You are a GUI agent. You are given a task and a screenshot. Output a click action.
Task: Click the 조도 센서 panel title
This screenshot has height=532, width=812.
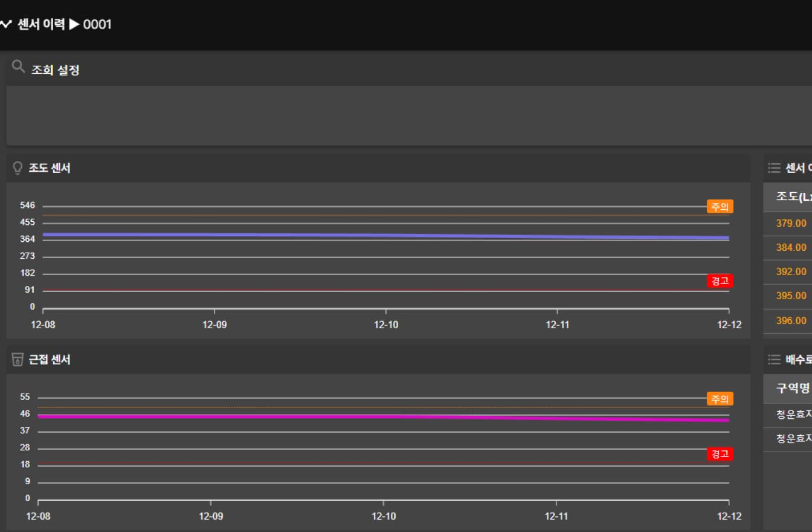click(50, 168)
